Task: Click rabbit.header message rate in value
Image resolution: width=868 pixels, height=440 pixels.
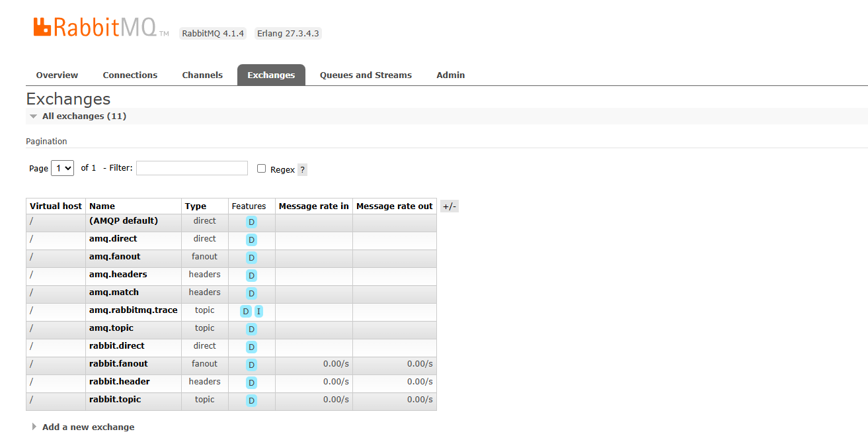Action: click(336, 381)
